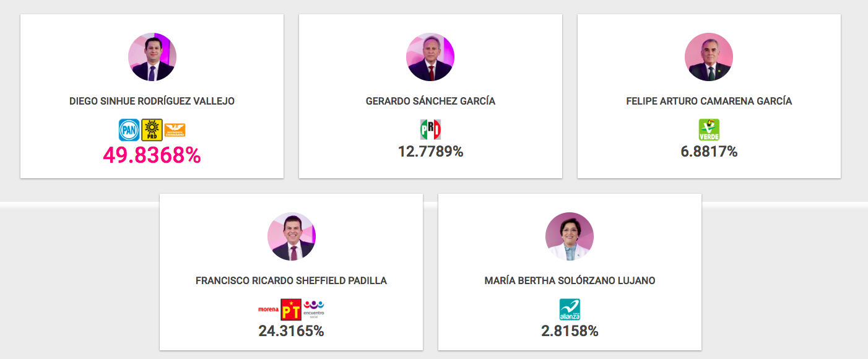The width and height of the screenshot is (868, 359).
Task: Click the pink 49.8368% result
Action: click(x=152, y=155)
